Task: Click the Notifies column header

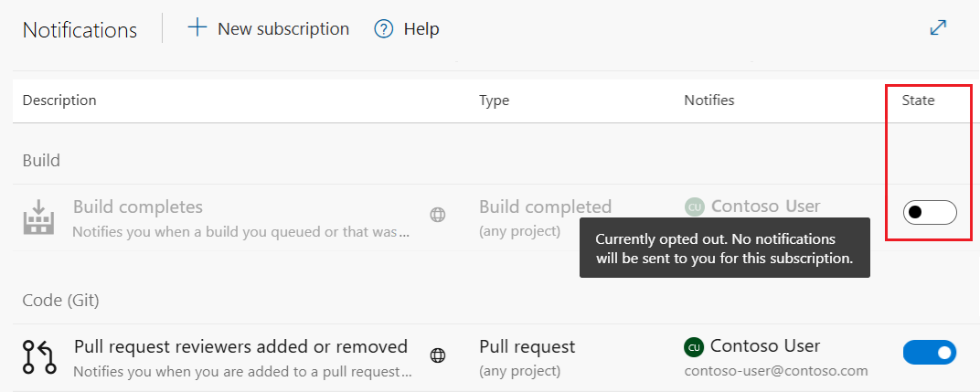Action: click(708, 101)
